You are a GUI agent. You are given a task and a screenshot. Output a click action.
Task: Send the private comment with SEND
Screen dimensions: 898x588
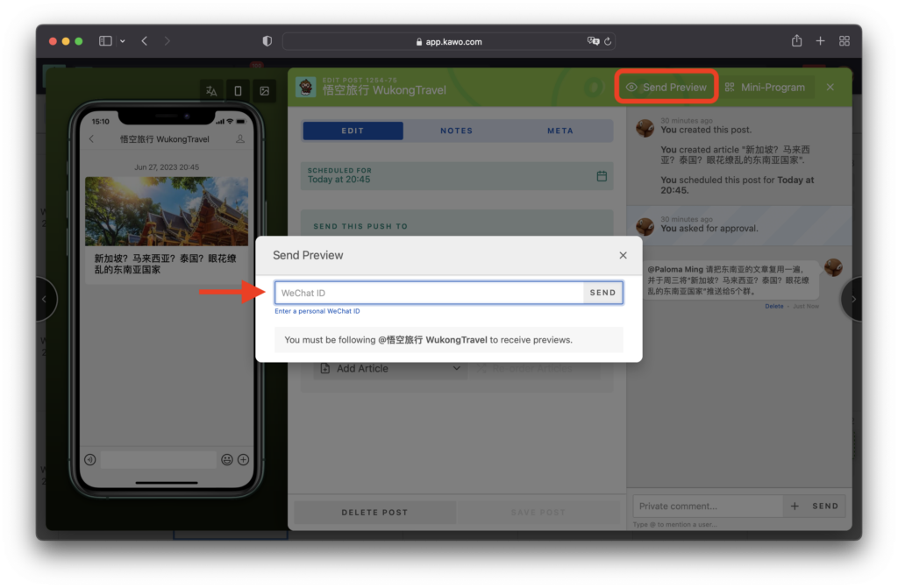pos(825,507)
